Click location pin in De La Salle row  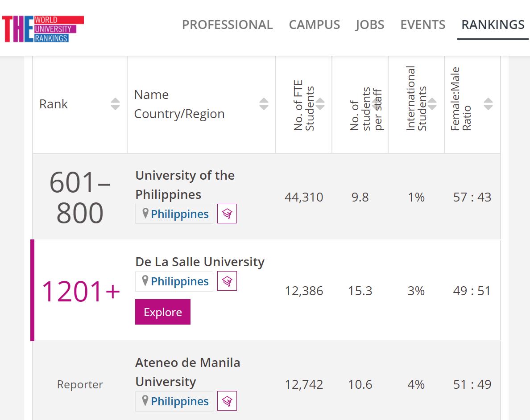pos(145,281)
